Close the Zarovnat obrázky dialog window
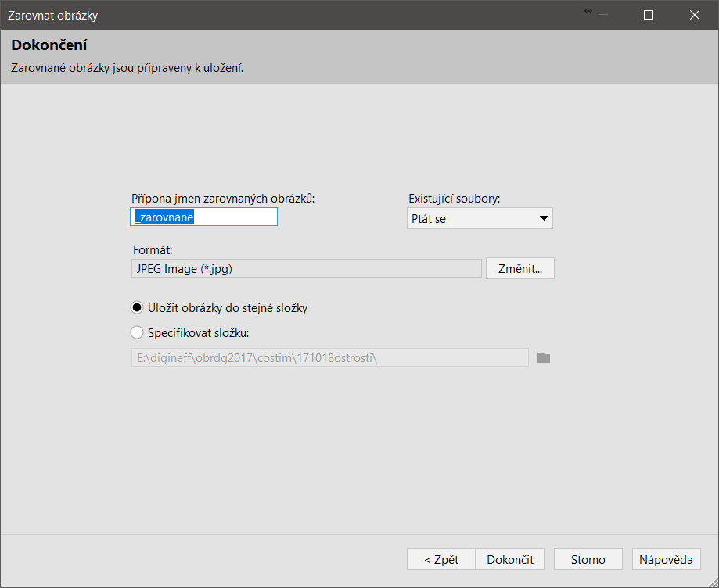 click(694, 15)
